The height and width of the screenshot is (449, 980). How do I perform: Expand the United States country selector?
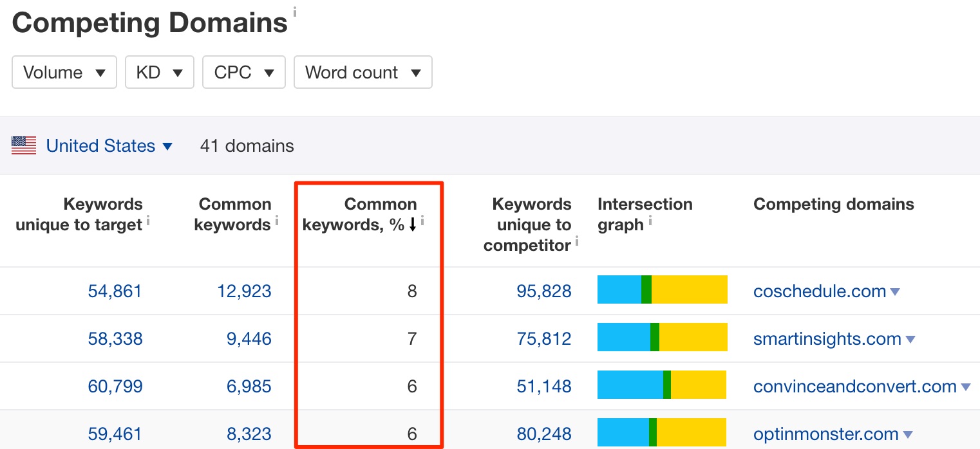click(x=167, y=146)
